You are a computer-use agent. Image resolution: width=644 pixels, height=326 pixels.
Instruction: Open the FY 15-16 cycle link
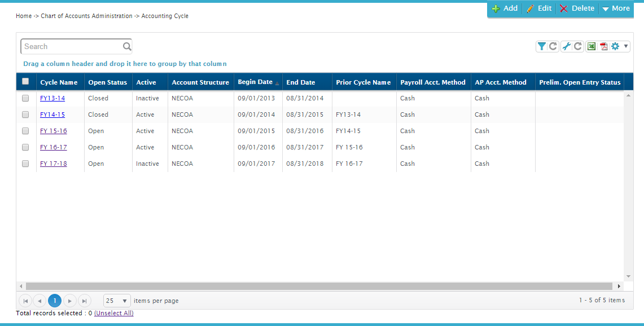[54, 131]
